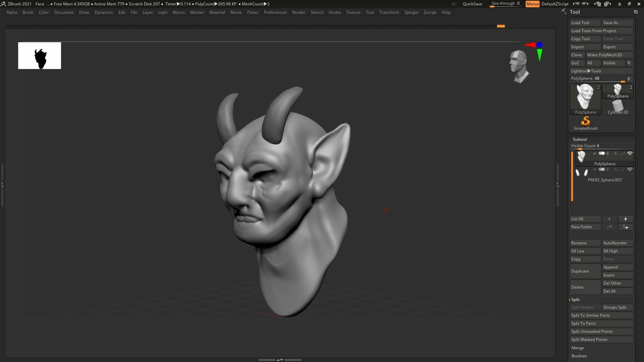Open QuickSave from the top bar
644x362 pixels.
(x=472, y=4)
